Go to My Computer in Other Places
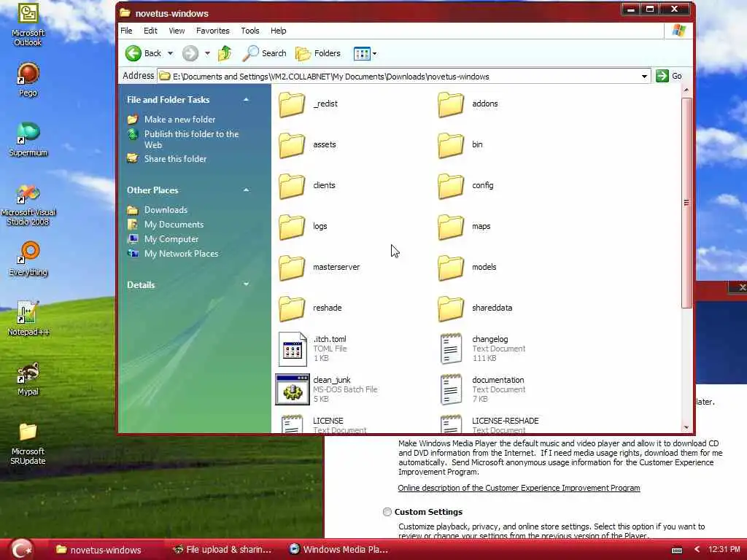The width and height of the screenshot is (747, 560). (x=171, y=239)
